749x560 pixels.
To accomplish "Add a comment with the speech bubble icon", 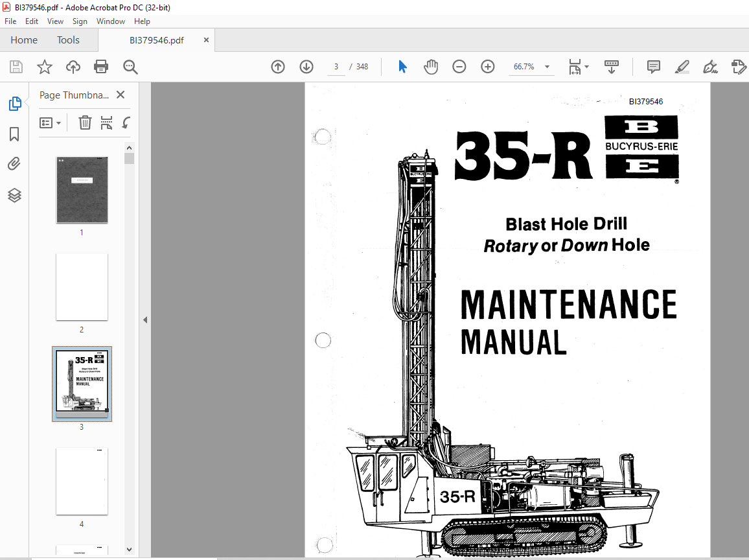I will coord(654,67).
